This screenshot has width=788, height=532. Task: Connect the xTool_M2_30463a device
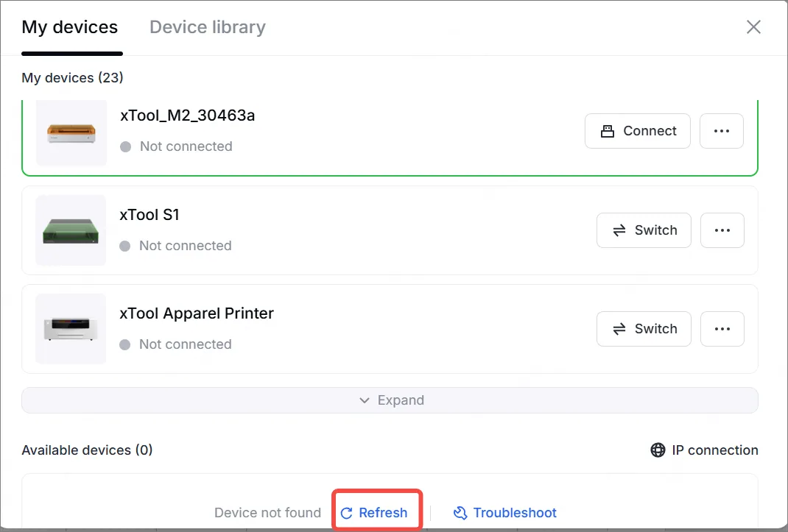[x=637, y=131]
